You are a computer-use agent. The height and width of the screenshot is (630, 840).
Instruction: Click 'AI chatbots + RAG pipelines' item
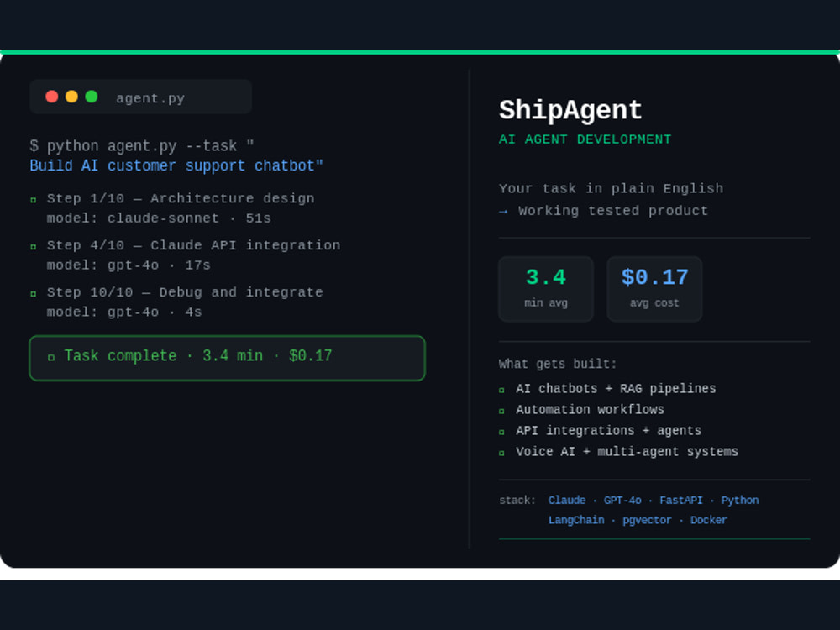click(x=616, y=389)
